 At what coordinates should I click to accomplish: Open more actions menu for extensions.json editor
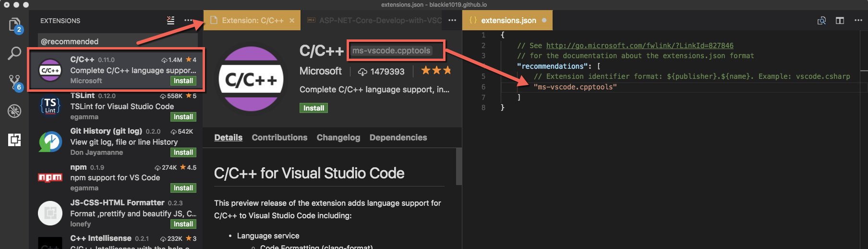tap(858, 21)
